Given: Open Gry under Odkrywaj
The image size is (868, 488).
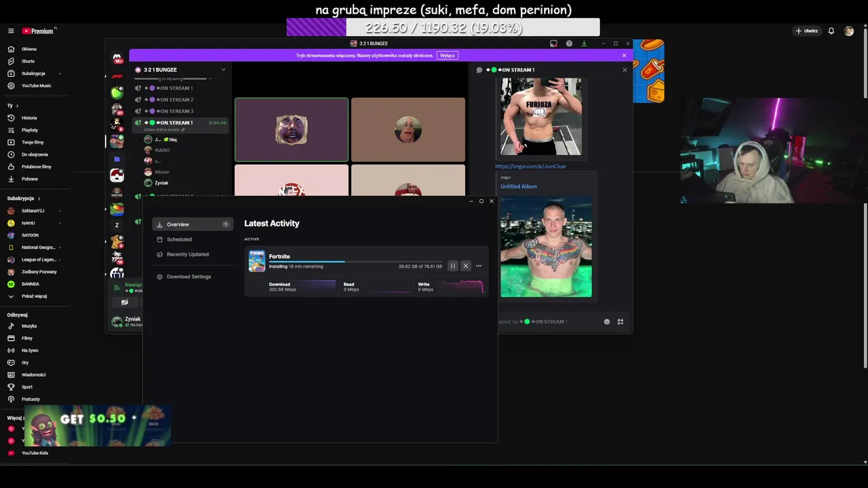Looking at the screenshot, I should 25,363.
